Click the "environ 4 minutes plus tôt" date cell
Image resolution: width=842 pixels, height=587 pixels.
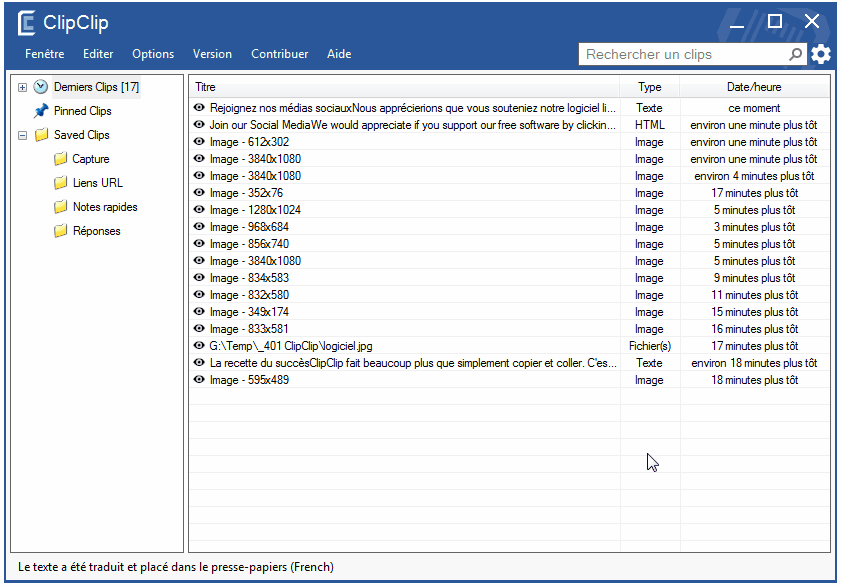[x=754, y=176]
